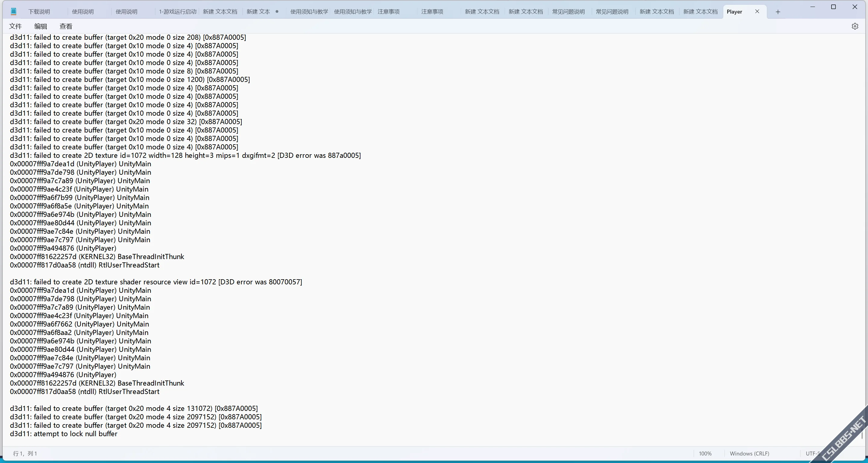Minimize the Notepad window
Viewport: 868px width, 463px height.
pos(813,7)
